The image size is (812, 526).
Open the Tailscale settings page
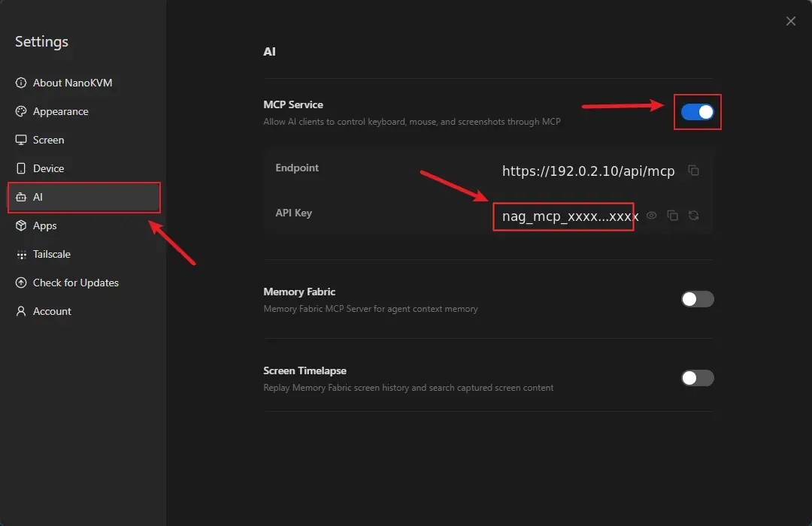(84, 254)
